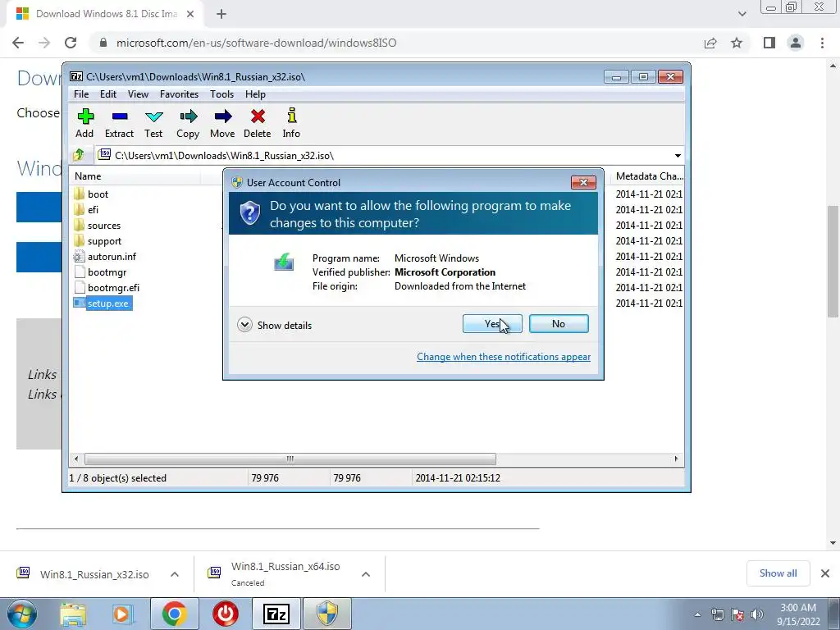Open Win8.1_Russian_x64.iso download options chevron
Screen dimensions: 840x630
[366, 574]
